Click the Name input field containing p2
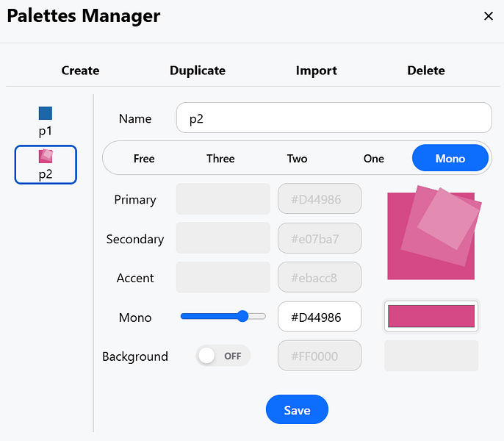This screenshot has width=504, height=441. (x=334, y=118)
